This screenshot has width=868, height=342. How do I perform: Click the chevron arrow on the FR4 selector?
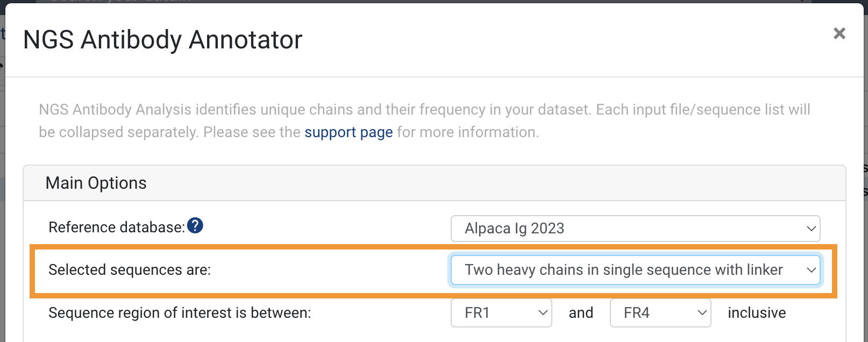click(702, 313)
